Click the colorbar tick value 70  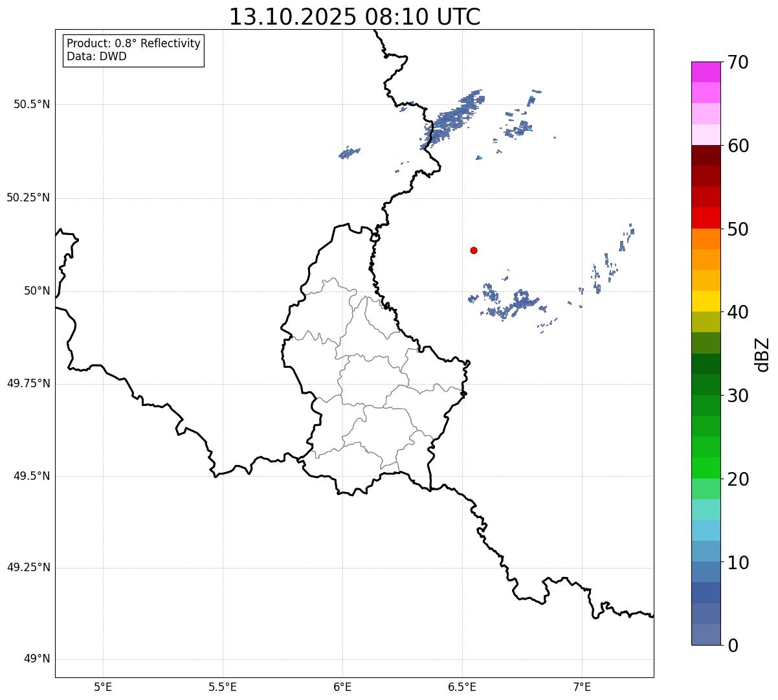point(737,62)
